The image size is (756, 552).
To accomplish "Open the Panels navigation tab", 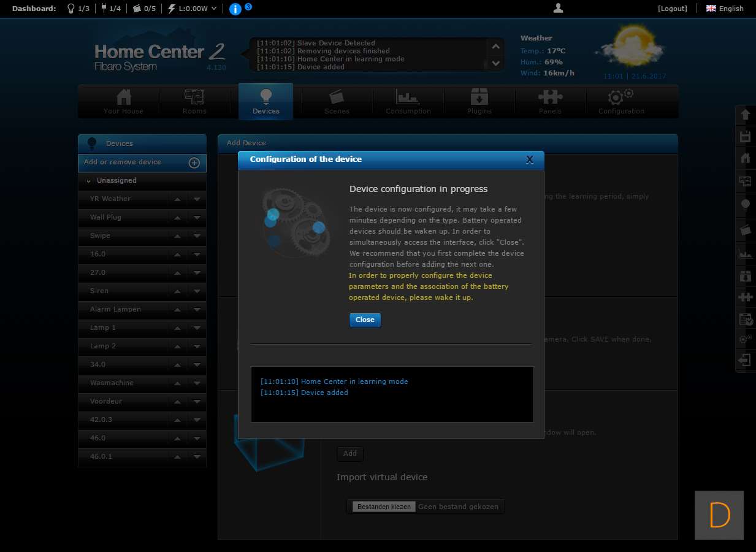I will (x=550, y=102).
